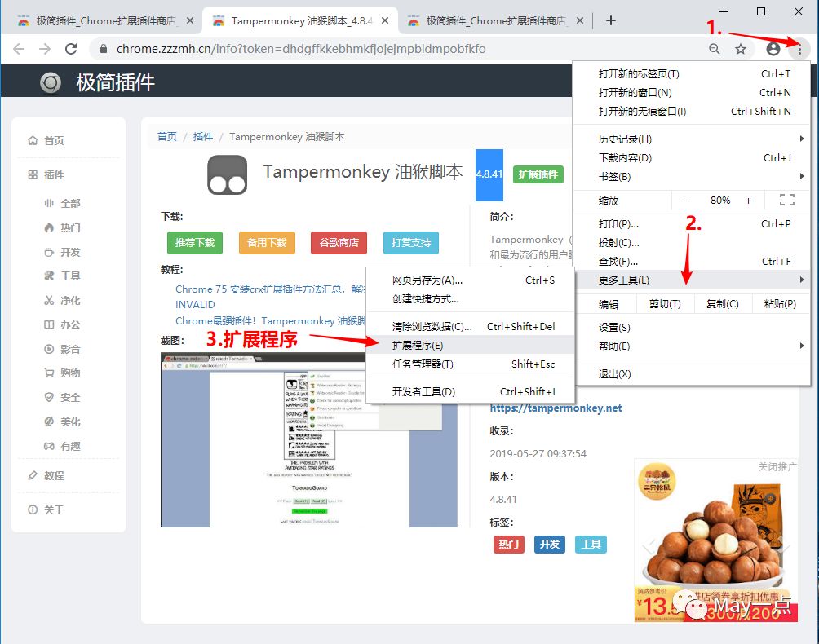Open a new tab with plus button

[611, 20]
